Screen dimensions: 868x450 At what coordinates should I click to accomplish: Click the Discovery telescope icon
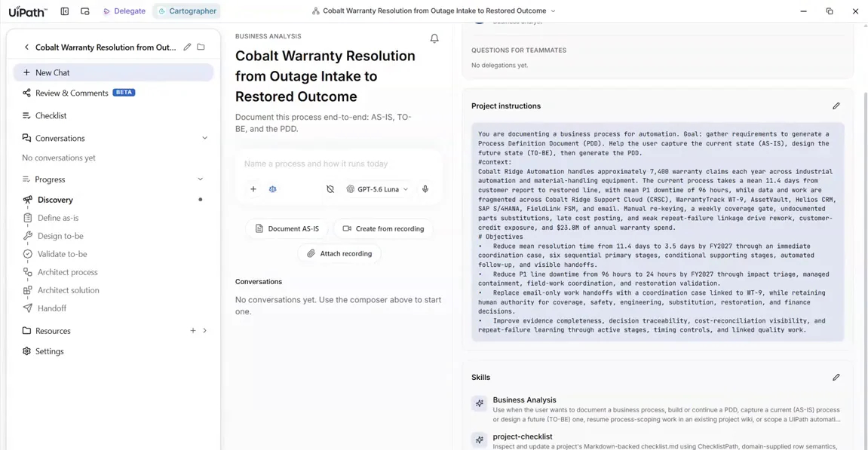pos(27,200)
